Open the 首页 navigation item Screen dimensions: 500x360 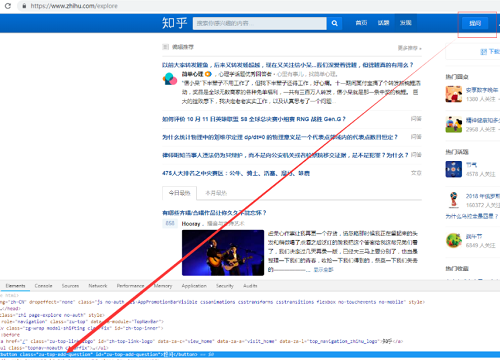pos(361,23)
